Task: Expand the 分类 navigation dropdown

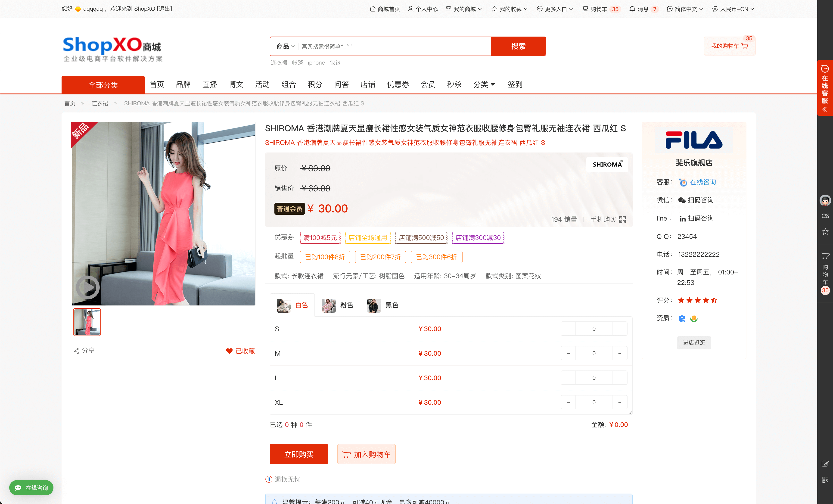Action: (484, 84)
